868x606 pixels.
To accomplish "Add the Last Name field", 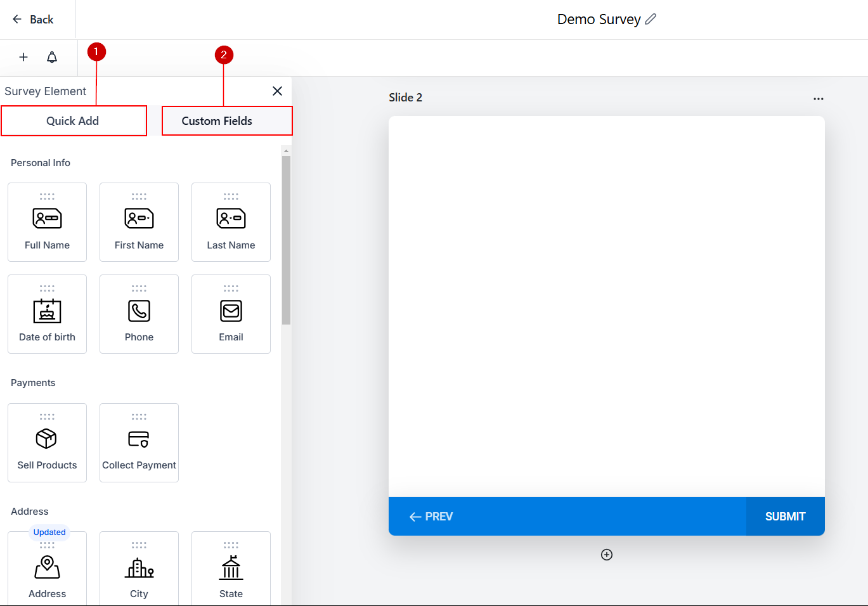I will tap(231, 222).
